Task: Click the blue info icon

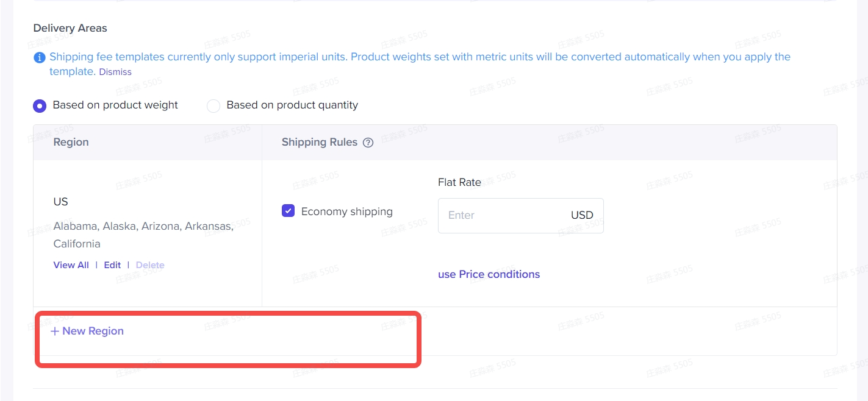Action: coord(40,58)
